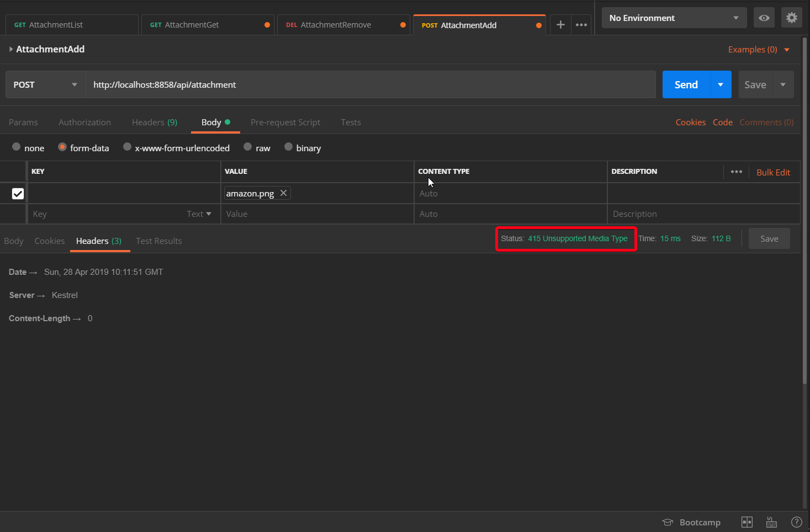Open the Code link
Screen dimensions: 810x532
pyautogui.click(x=723, y=123)
